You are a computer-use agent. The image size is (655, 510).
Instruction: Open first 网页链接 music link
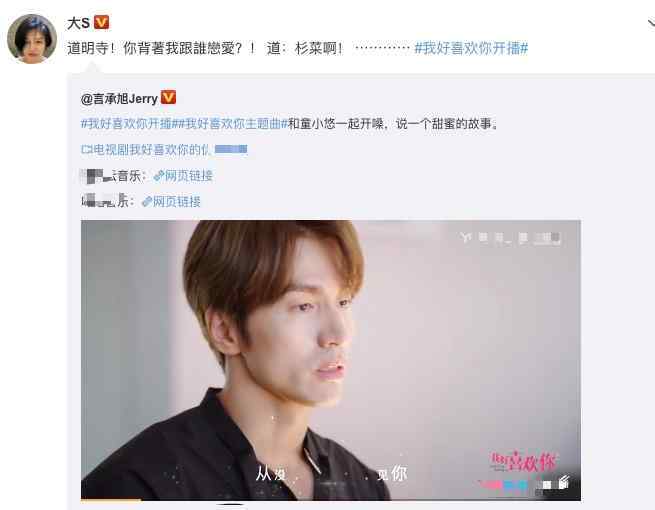[x=183, y=176]
